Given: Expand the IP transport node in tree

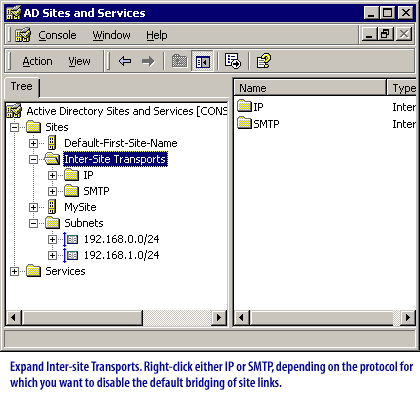Looking at the screenshot, I should coord(52,175).
